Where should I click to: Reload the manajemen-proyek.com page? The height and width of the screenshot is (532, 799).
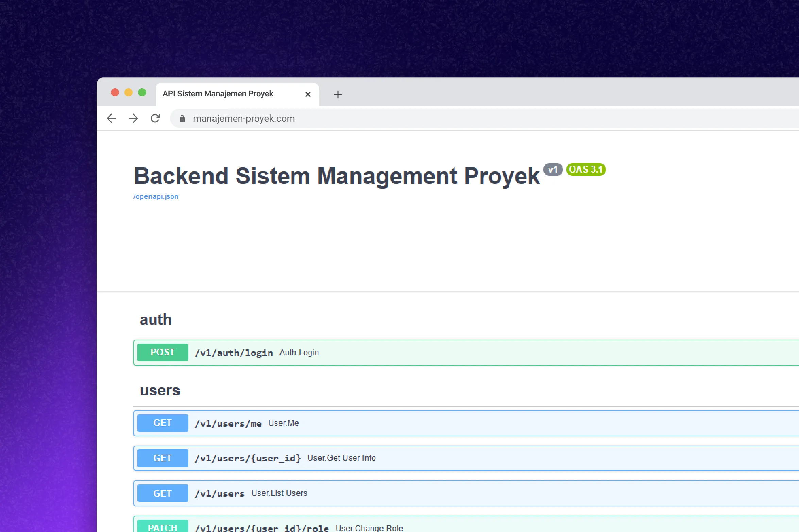[x=155, y=118]
